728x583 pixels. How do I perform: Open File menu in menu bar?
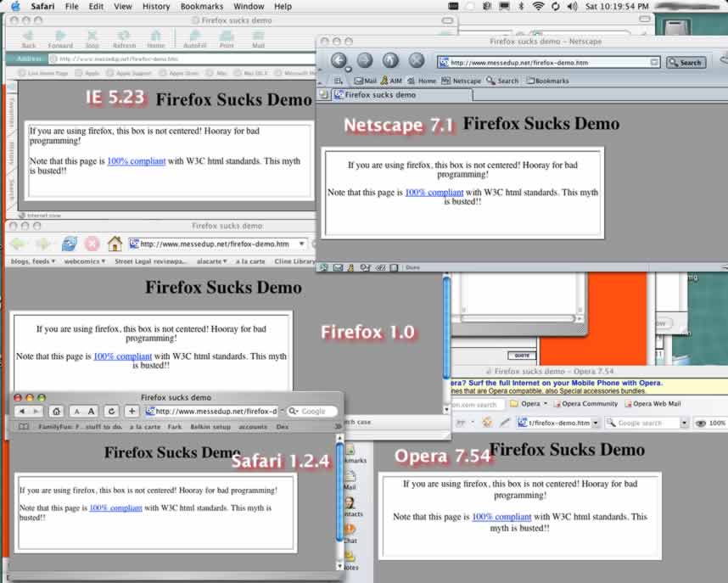[x=71, y=7]
